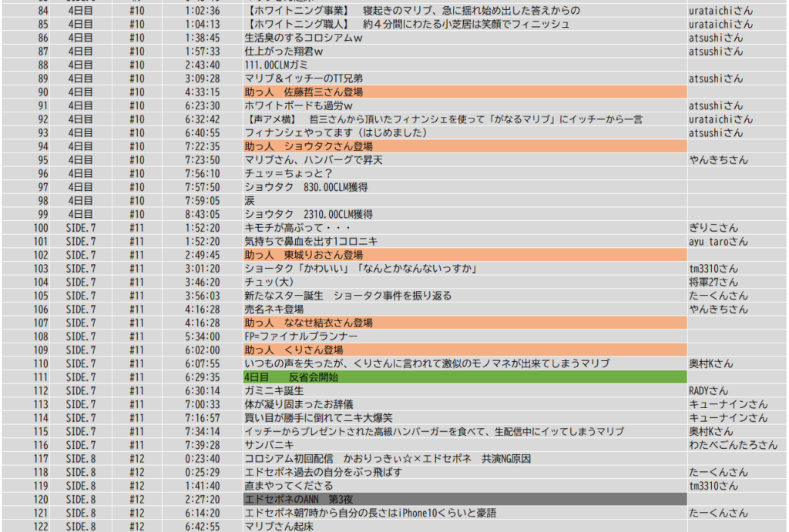Click the timestamp cell 2:43:40
Screen dimensions: 789x532
[x=203, y=65]
